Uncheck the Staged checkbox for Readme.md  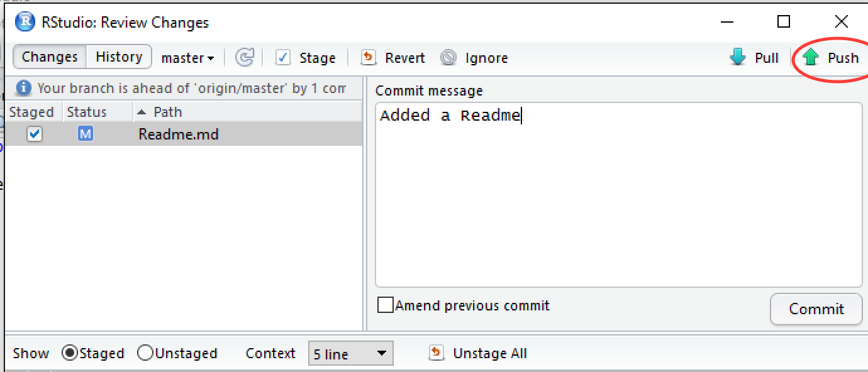pyautogui.click(x=35, y=134)
